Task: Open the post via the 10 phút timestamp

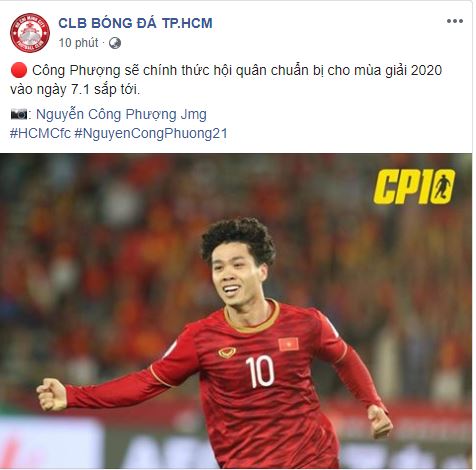Action: tap(78, 43)
